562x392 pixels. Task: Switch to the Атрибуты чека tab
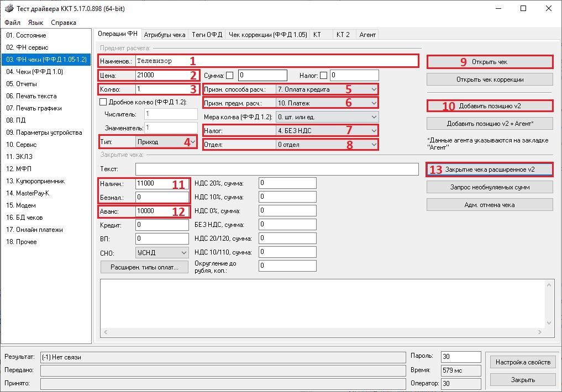tap(164, 34)
